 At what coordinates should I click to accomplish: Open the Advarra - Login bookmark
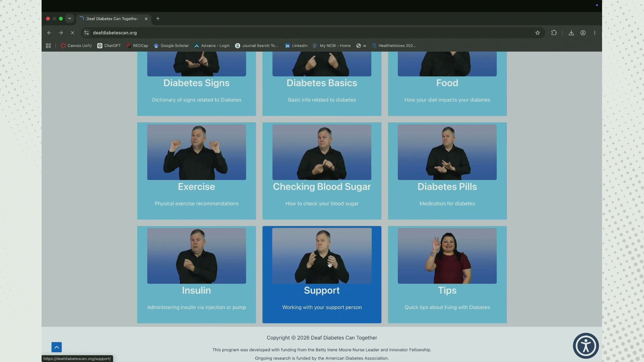pos(212,46)
